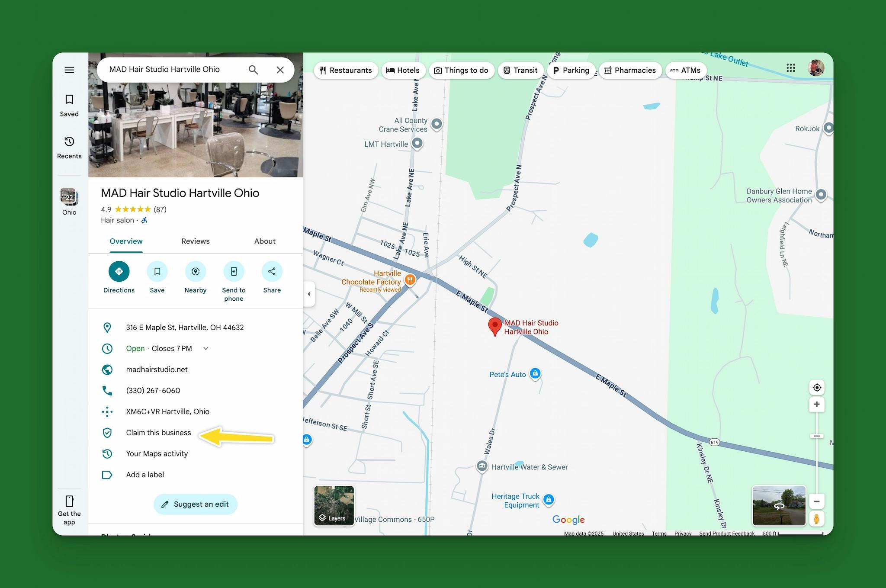
Task: Click the Directions button icon
Action: 119,271
